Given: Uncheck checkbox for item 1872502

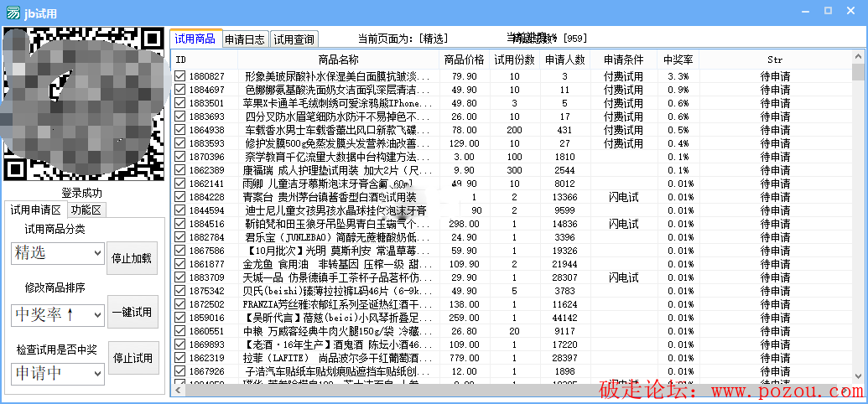Looking at the screenshot, I should point(180,304).
